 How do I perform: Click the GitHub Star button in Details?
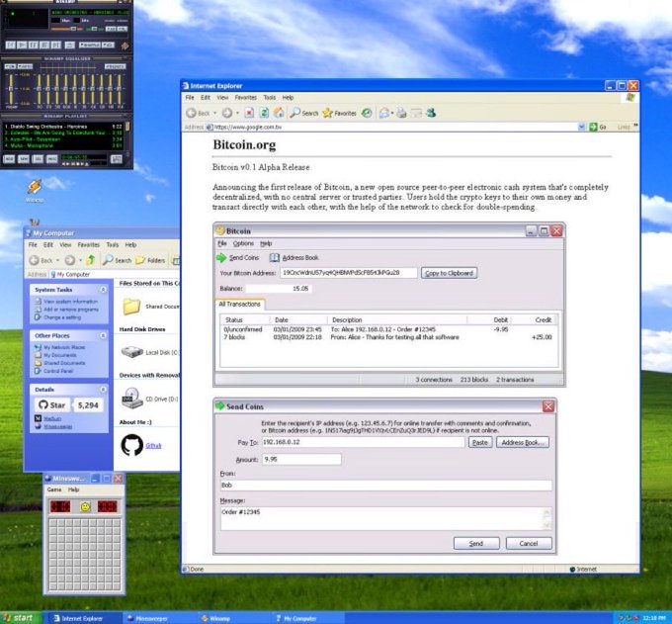click(51, 404)
